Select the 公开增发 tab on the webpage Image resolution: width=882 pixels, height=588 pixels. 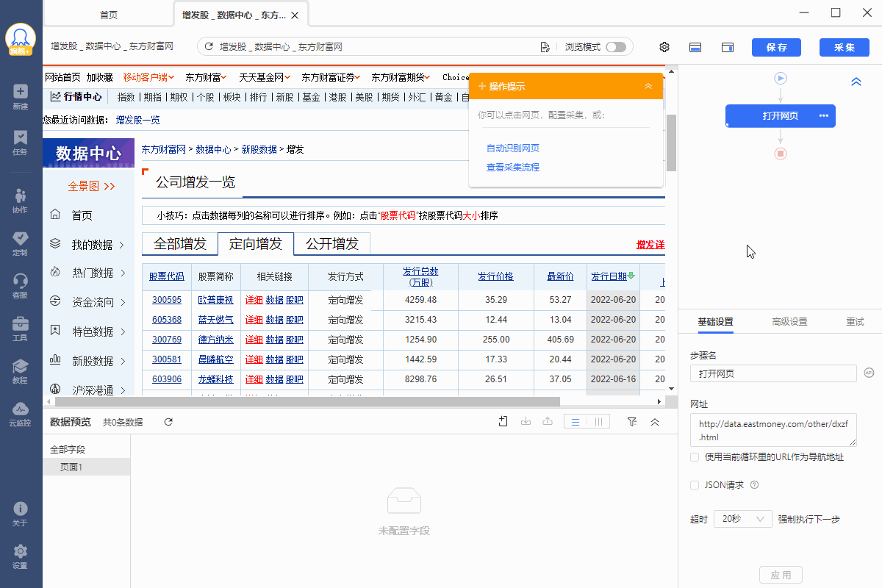pyautogui.click(x=332, y=244)
